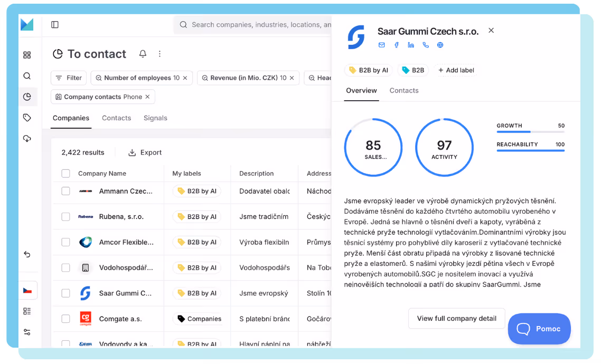This screenshot has width=601, height=364.
Task: Open the Facebook icon for Saar Gummi Czech
Action: 396,45
